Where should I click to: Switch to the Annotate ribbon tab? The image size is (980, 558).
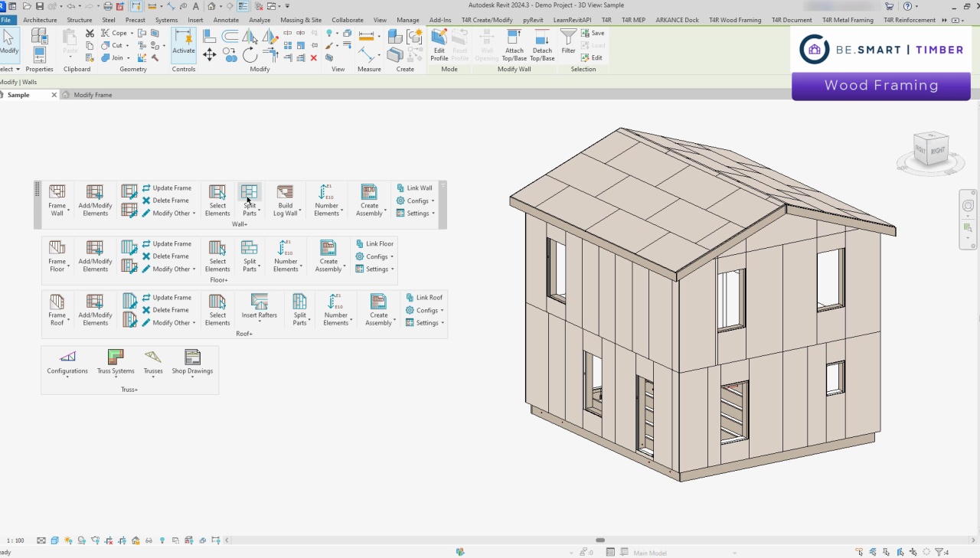click(226, 20)
